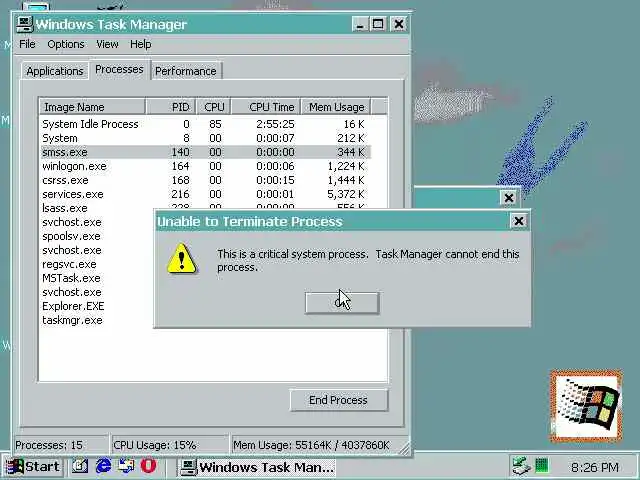The image size is (640, 480).
Task: Sort by CPU Time column header
Action: click(x=266, y=107)
